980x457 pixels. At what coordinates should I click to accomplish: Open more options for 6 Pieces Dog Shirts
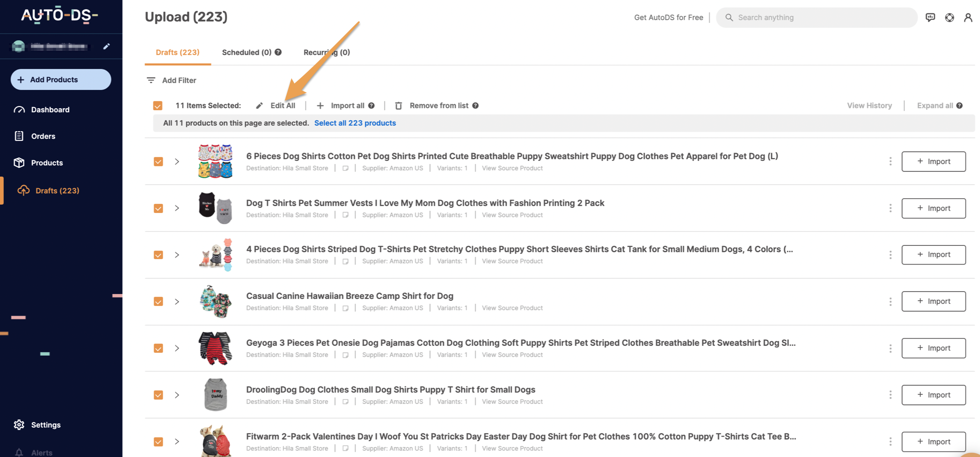(x=890, y=161)
